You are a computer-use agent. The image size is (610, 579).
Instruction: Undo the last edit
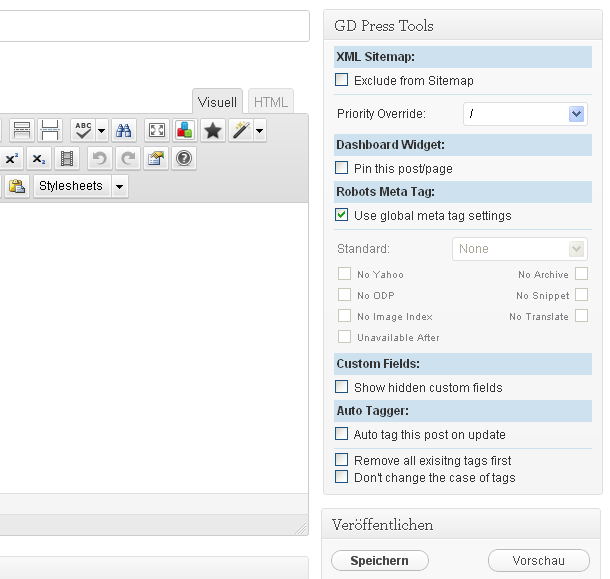[100, 158]
